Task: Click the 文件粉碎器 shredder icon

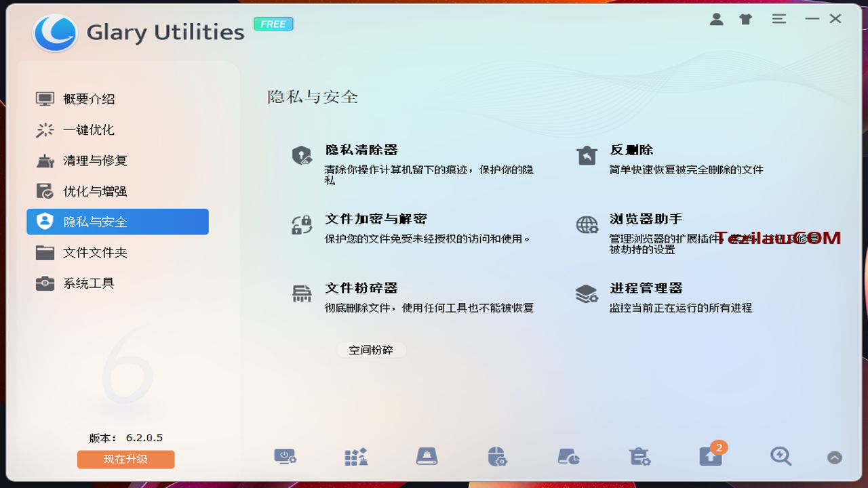Action: pyautogui.click(x=302, y=293)
